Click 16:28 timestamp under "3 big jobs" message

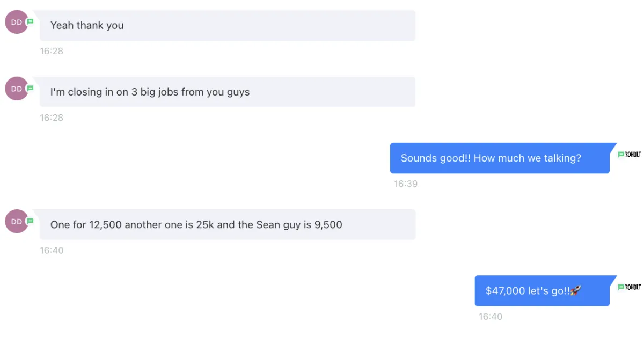(x=52, y=118)
